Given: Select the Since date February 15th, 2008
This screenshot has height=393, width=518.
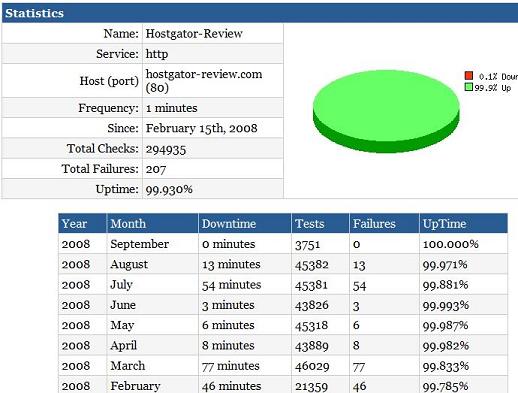Looking at the screenshot, I should pyautogui.click(x=201, y=128).
